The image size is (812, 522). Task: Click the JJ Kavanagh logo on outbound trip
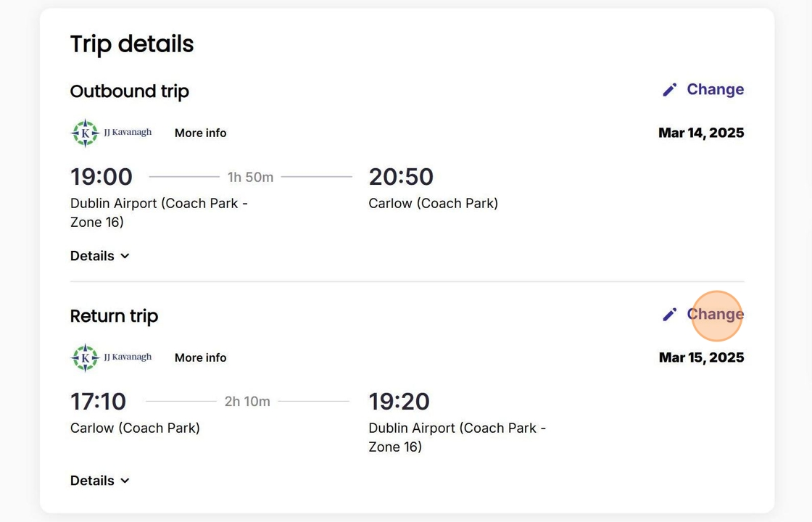pyautogui.click(x=112, y=133)
